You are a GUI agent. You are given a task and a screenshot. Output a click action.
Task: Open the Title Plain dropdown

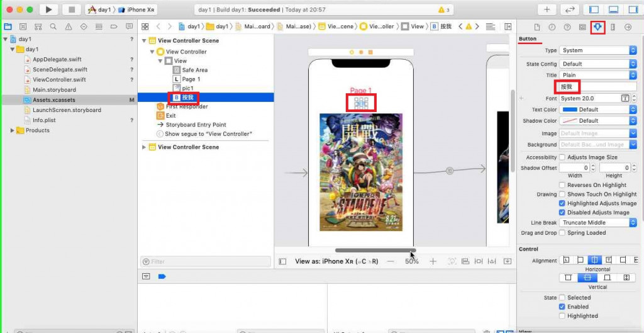pyautogui.click(x=598, y=75)
